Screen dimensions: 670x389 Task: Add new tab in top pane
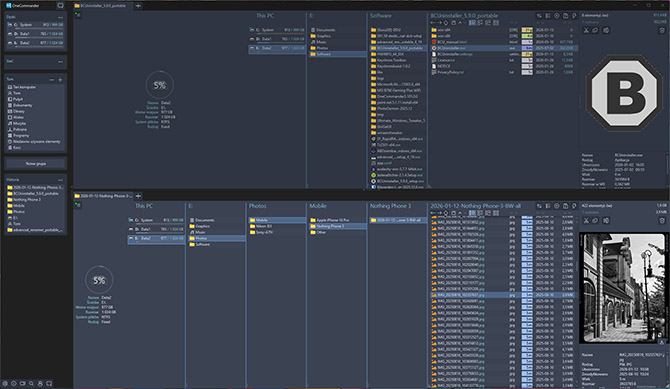point(138,6)
